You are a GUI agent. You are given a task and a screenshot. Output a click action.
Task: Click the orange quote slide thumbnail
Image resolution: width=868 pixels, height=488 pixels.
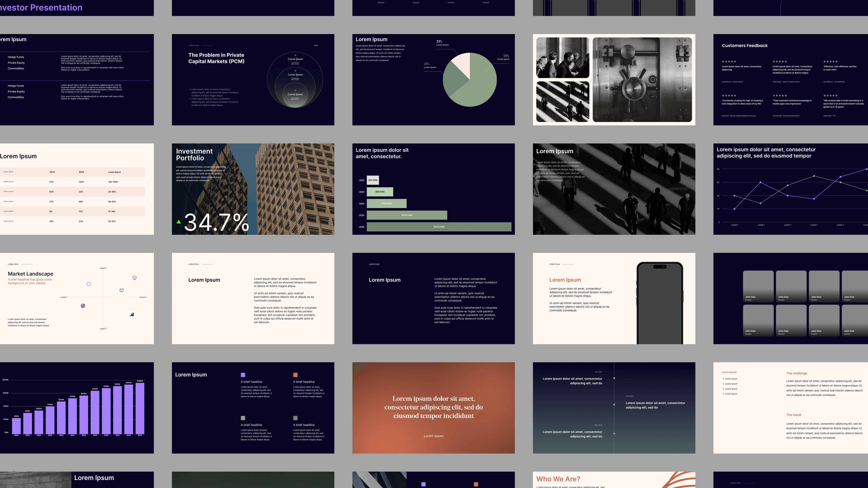(x=433, y=408)
